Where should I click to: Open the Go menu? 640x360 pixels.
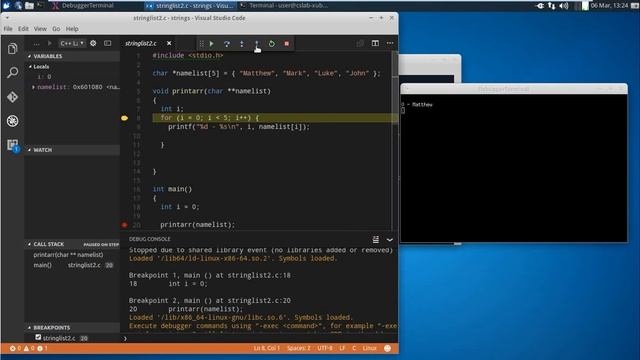click(x=56, y=29)
